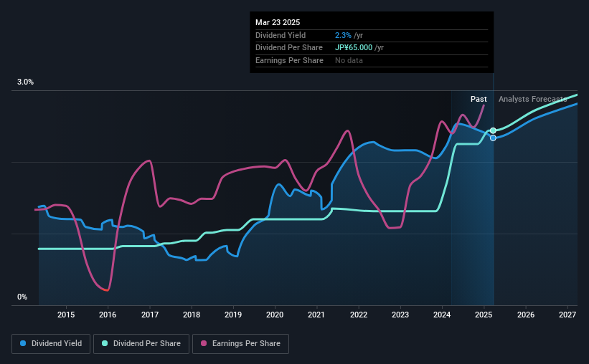
Task: Click the teal Dividend Per Share legend dot
Action: pos(105,343)
